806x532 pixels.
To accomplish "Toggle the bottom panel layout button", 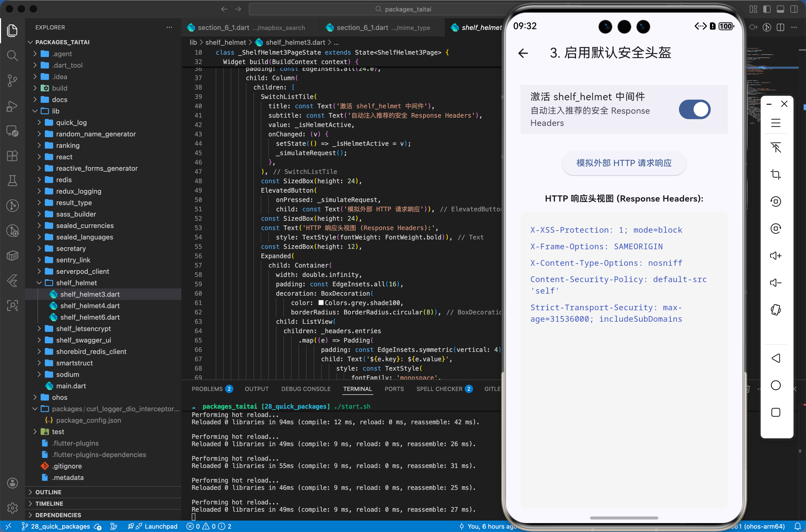I will coord(780,9).
